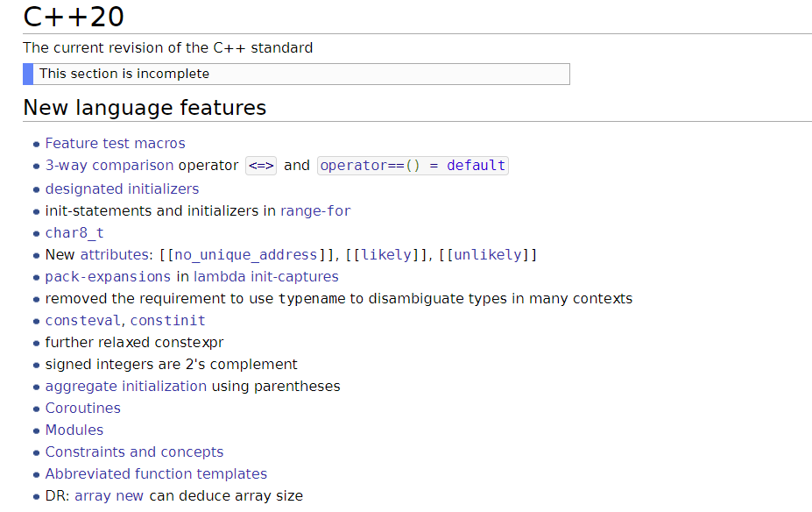The image size is (812, 512).
Task: Open the Modules page
Action: click(x=74, y=430)
